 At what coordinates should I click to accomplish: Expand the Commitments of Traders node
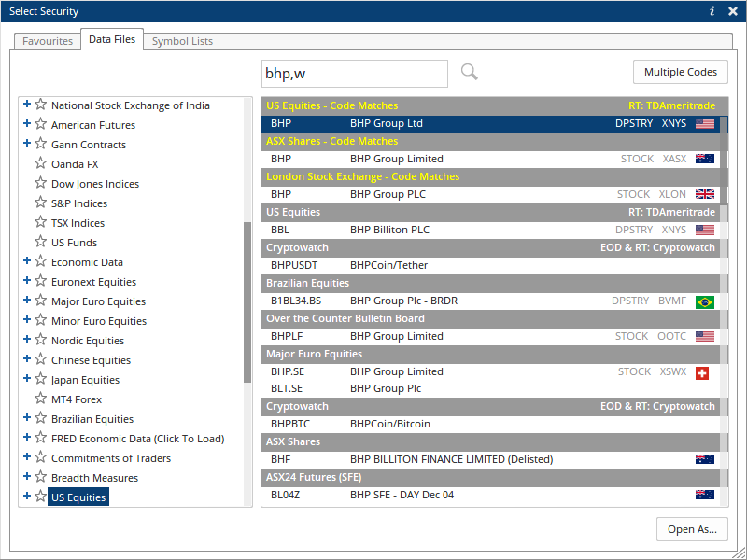click(27, 456)
